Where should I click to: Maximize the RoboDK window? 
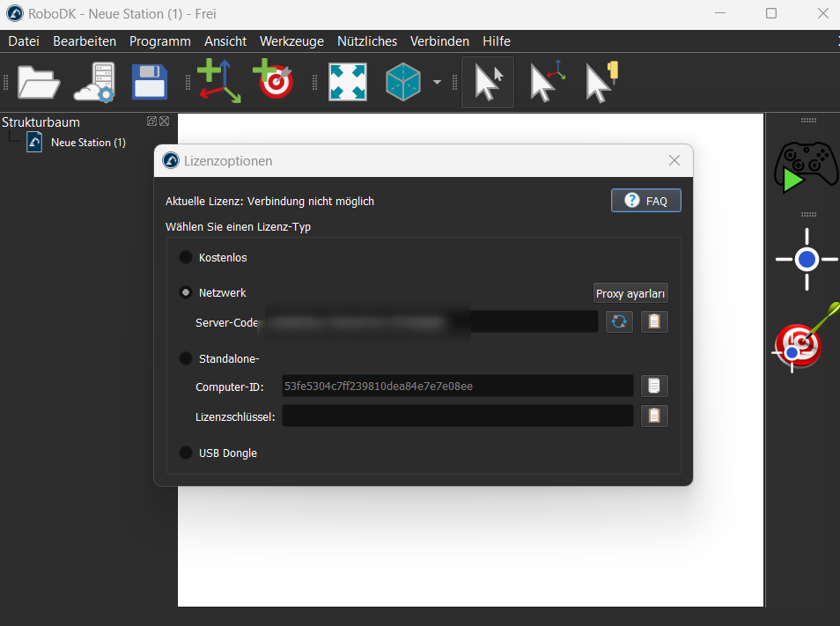[x=771, y=13]
